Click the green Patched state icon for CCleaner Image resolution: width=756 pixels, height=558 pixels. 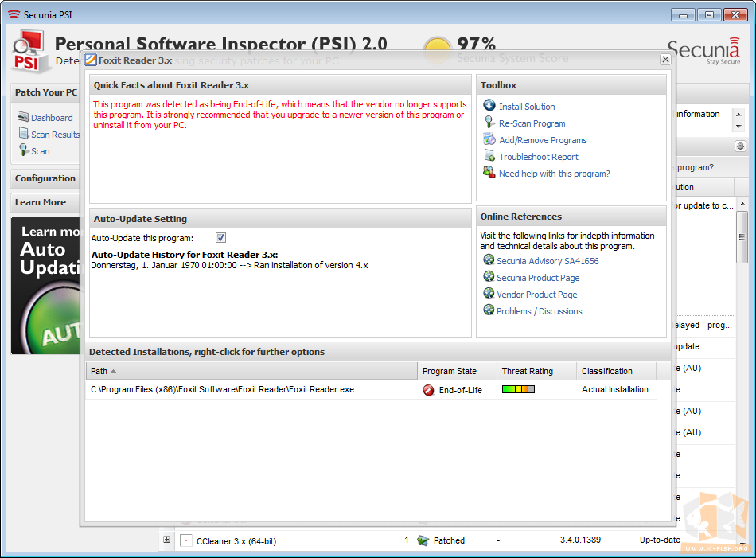[x=423, y=540]
